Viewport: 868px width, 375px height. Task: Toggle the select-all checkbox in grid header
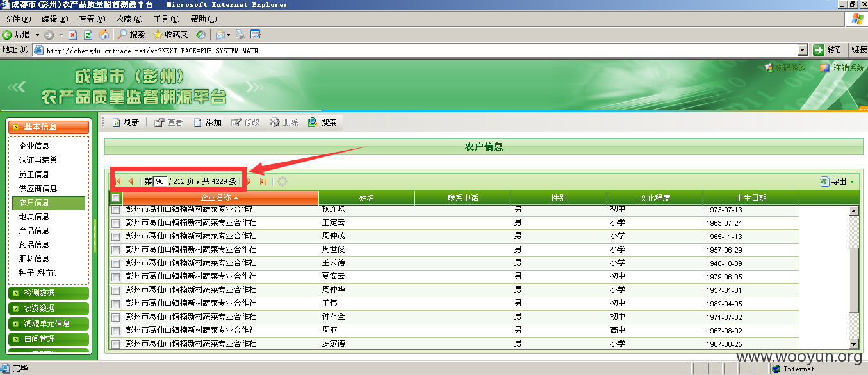click(x=115, y=198)
